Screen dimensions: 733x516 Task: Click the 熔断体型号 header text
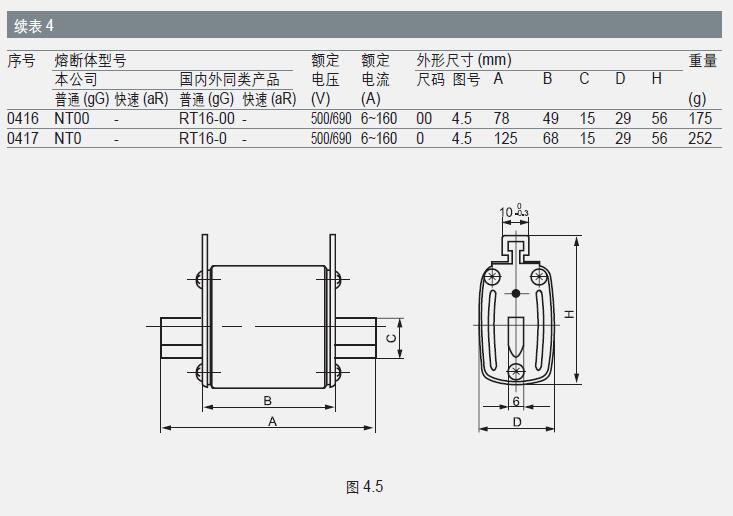pos(90,61)
